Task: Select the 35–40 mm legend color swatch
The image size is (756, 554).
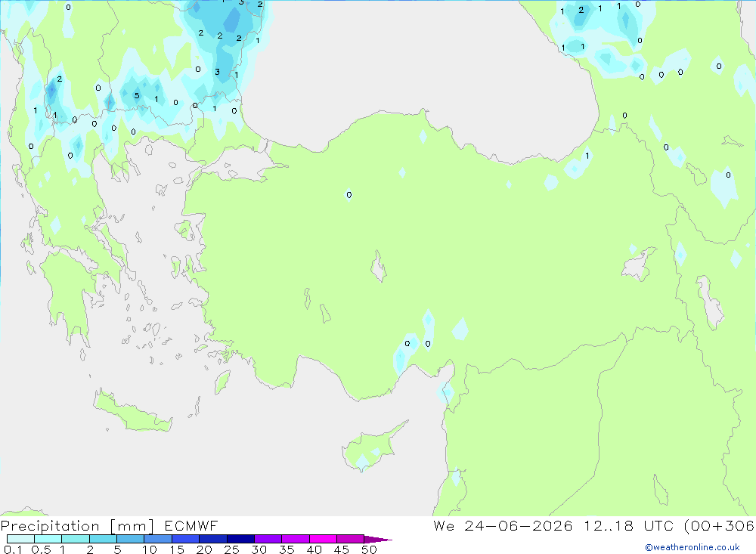Action: pos(296,539)
